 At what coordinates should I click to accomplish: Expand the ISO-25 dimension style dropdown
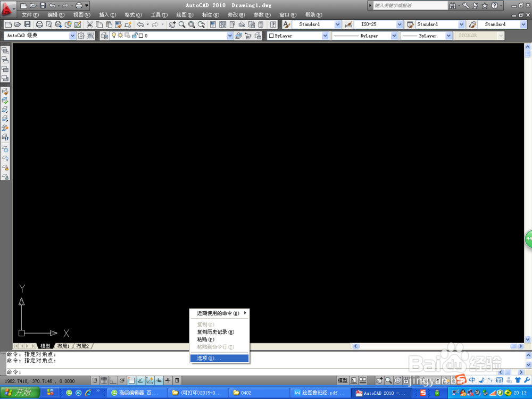pyautogui.click(x=400, y=24)
